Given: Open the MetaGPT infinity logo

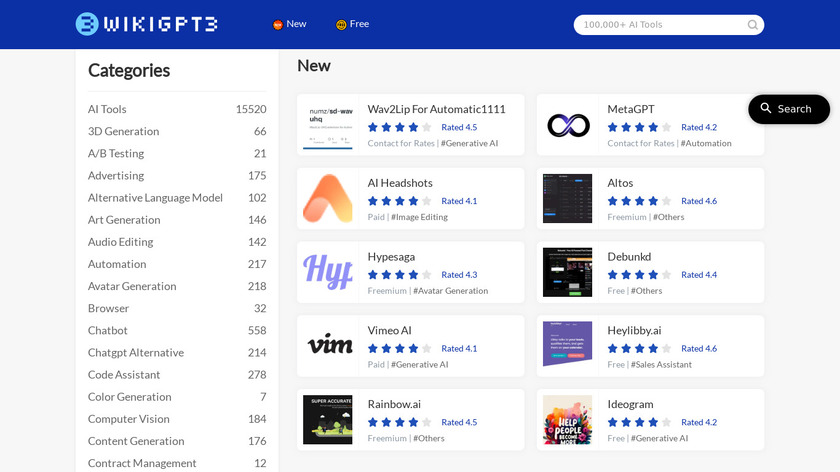Looking at the screenshot, I should click(568, 125).
